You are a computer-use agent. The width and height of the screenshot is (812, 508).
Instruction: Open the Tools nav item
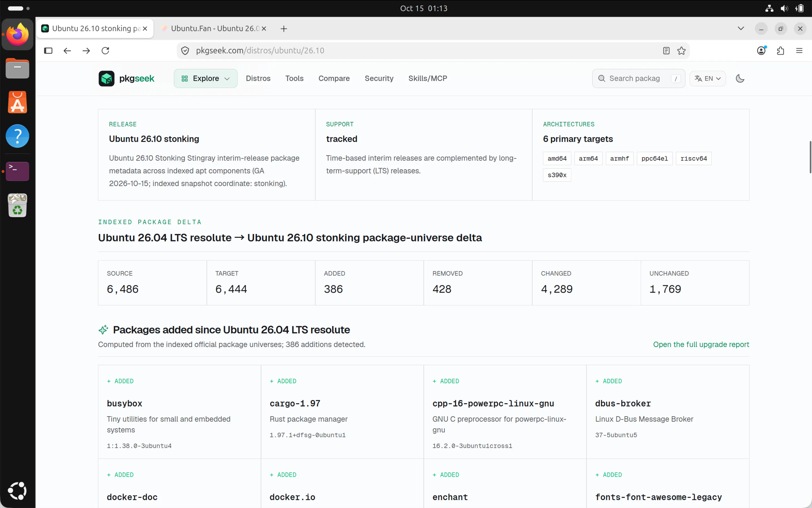pyautogui.click(x=294, y=79)
